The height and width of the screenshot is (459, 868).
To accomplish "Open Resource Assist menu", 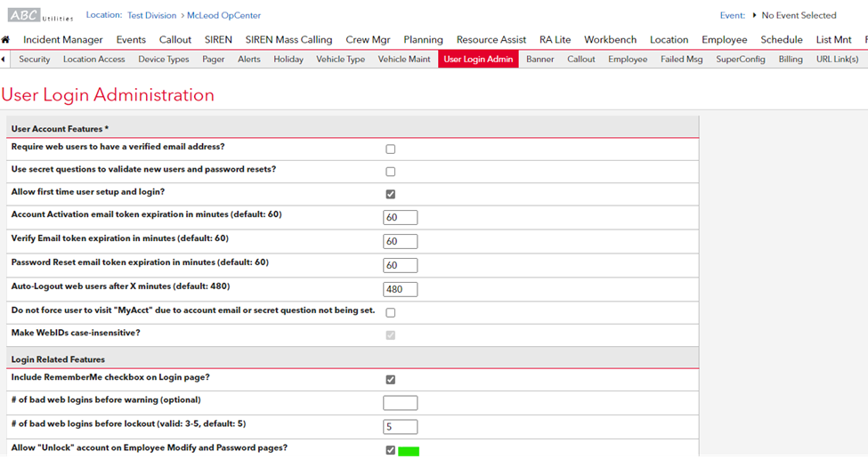I will [x=491, y=40].
